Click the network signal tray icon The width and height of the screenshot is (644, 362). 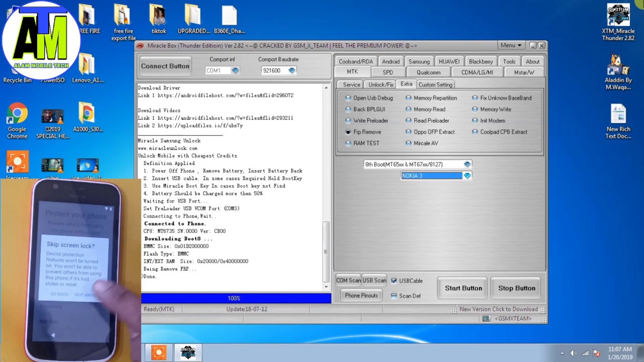tap(585, 353)
